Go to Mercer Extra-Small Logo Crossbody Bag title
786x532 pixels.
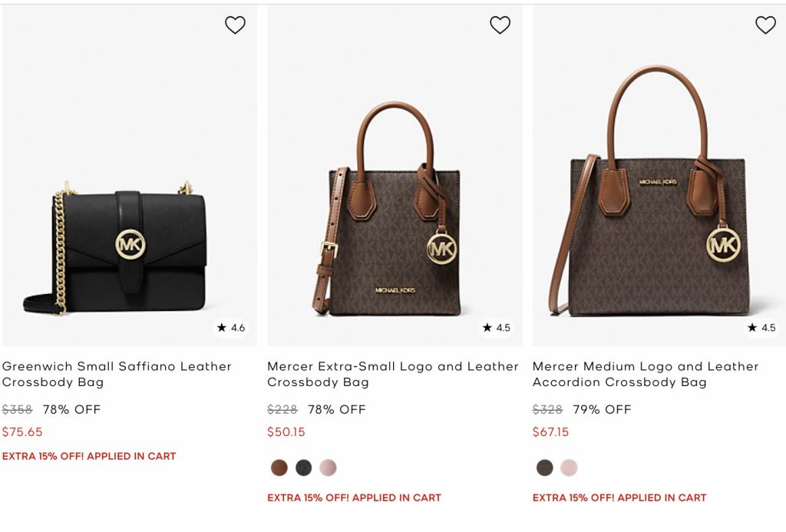[x=392, y=374]
